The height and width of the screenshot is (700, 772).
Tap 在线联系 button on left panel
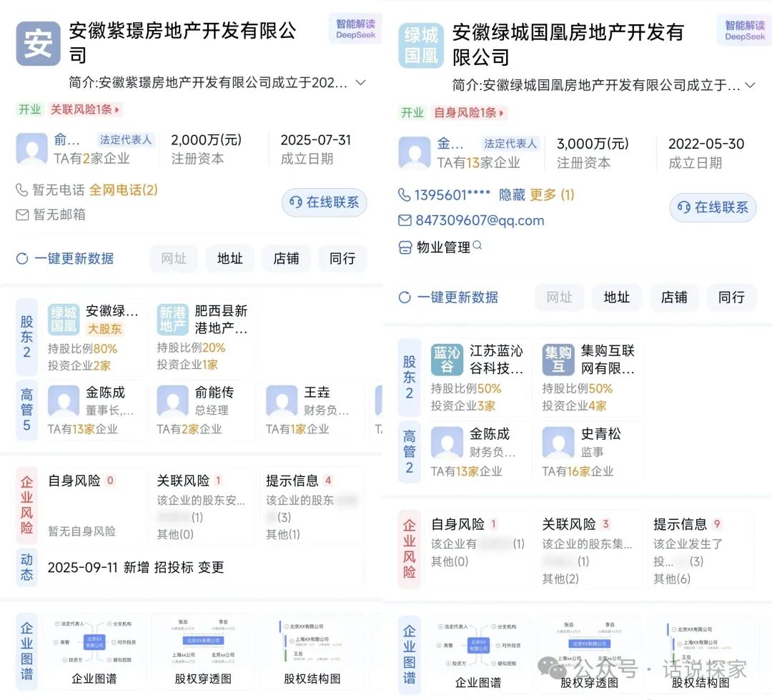325,202
